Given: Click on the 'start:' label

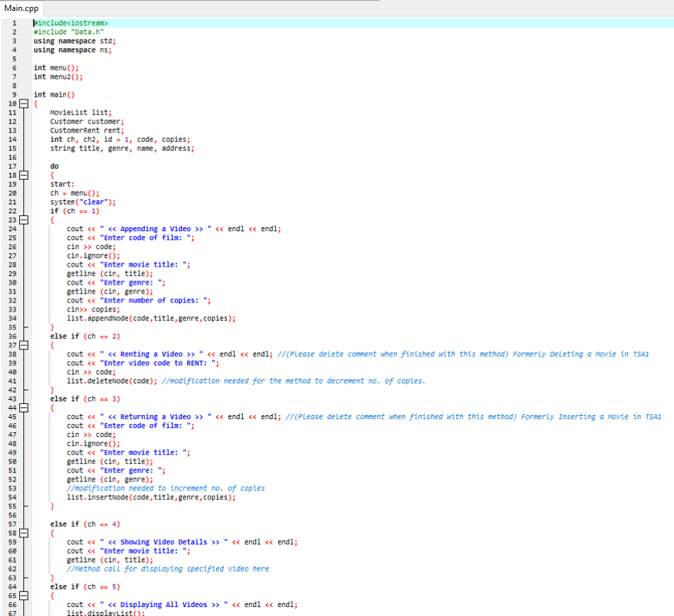Looking at the screenshot, I should click(x=62, y=185).
